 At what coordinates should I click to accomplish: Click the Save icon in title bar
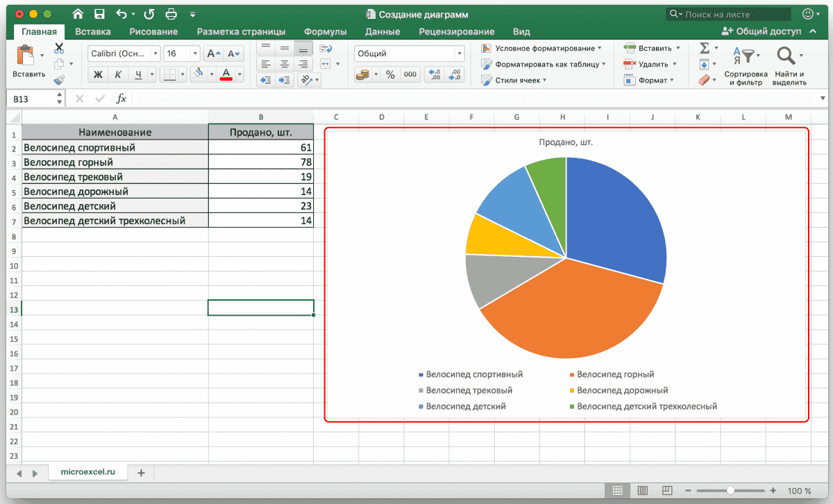(x=99, y=14)
